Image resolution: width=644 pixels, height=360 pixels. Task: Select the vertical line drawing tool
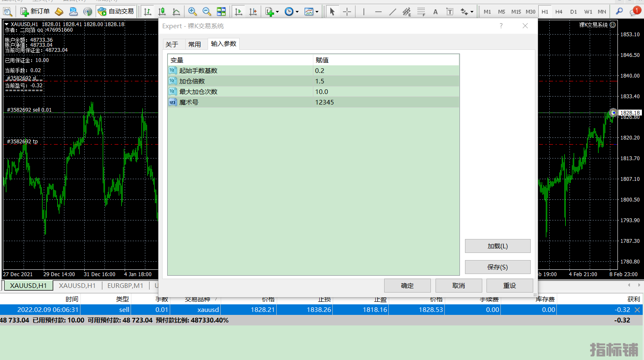[363, 12]
